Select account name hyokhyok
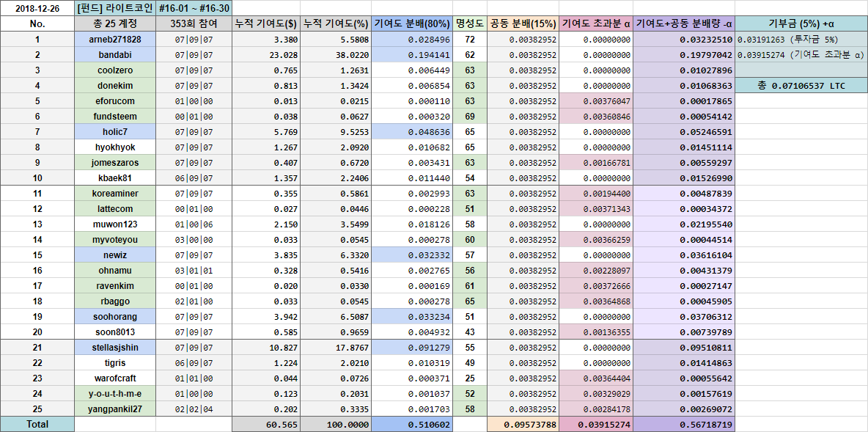Screen dimensions: 868x432 click(115, 147)
